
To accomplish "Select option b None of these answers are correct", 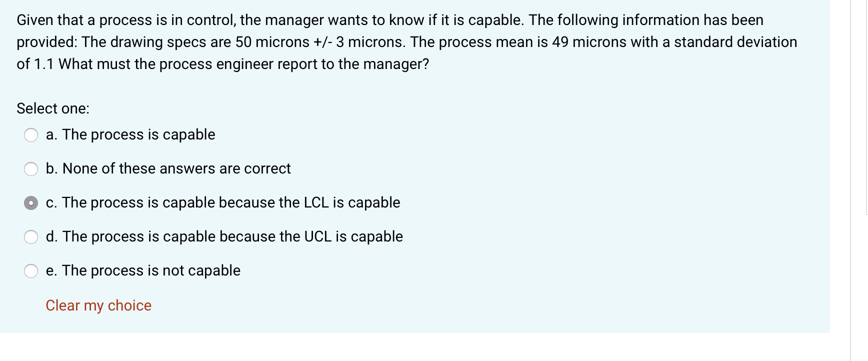I will coord(31,168).
